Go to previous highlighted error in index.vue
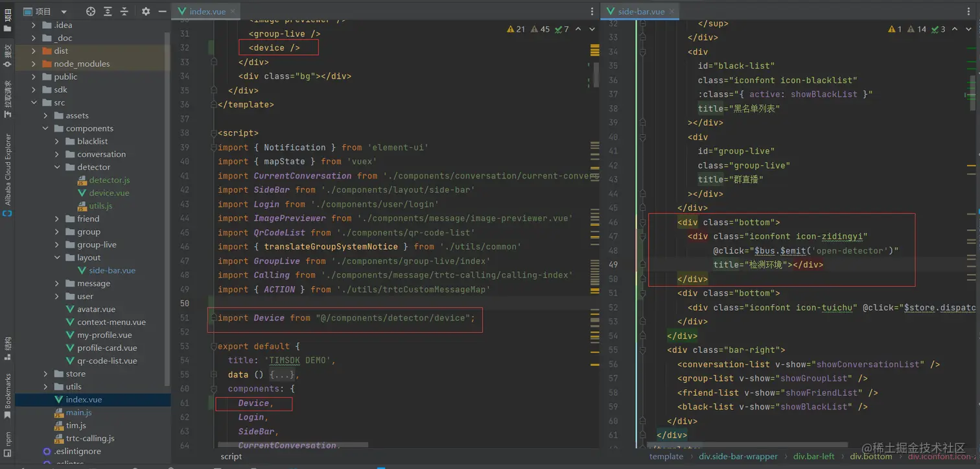 (x=579, y=29)
